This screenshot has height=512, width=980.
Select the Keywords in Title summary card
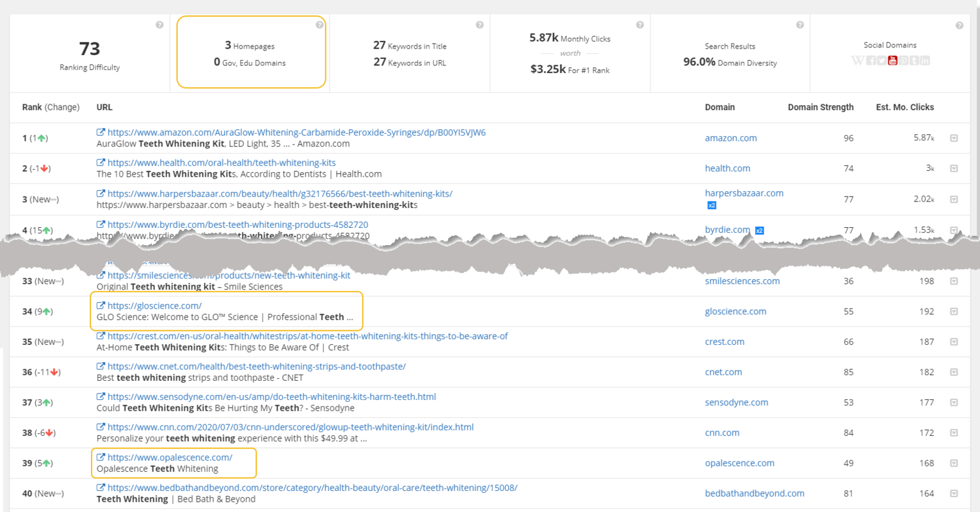[410, 54]
